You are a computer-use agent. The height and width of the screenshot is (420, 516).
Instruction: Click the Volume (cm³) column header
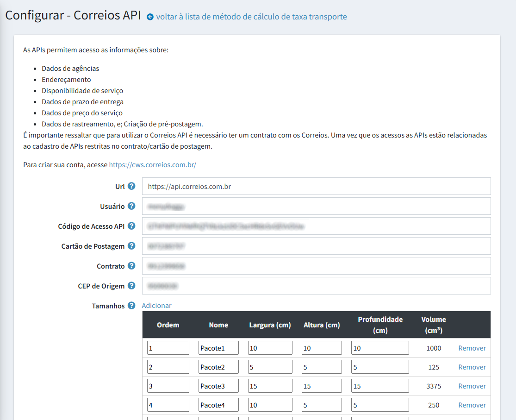tap(434, 325)
